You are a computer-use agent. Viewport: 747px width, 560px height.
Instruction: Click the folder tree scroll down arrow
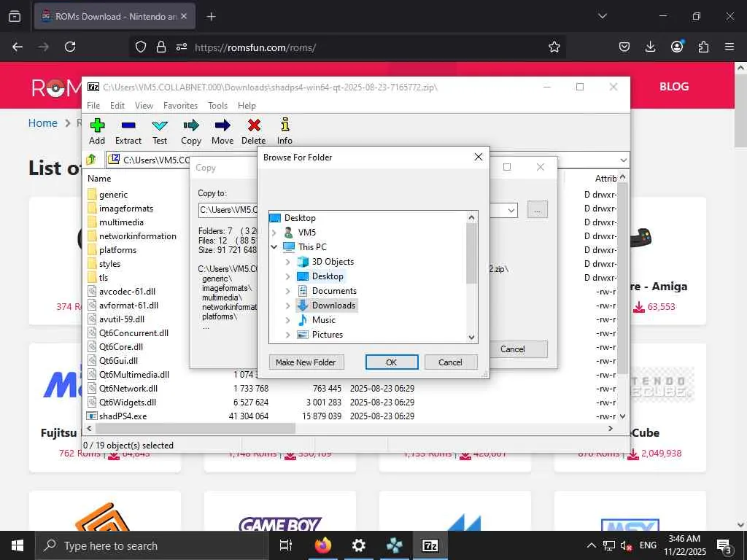click(472, 338)
